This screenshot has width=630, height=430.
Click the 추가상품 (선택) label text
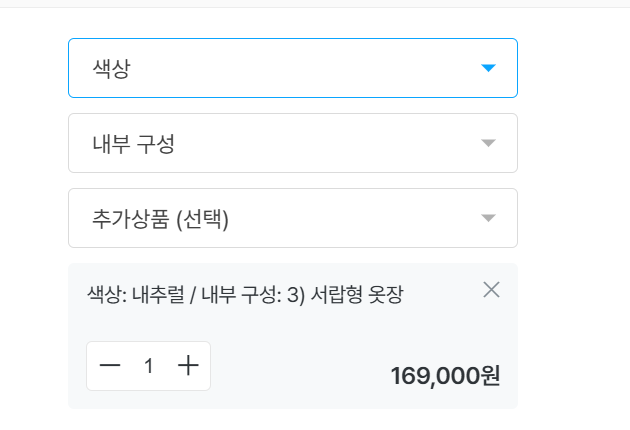[x=160, y=219]
